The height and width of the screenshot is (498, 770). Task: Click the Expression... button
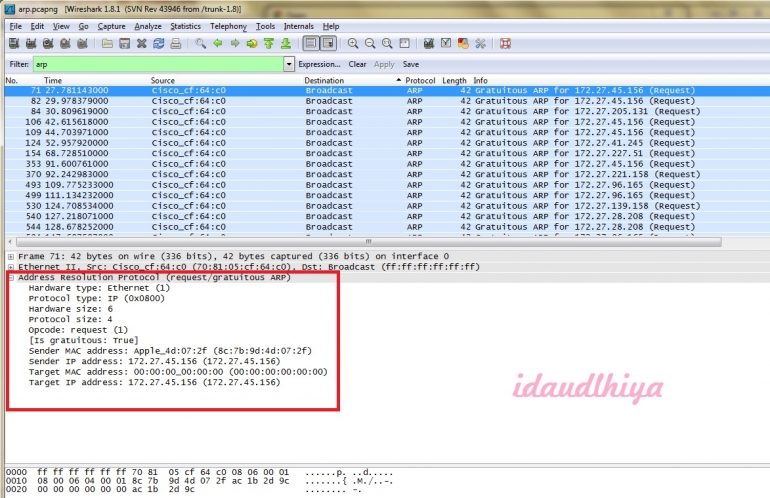[319, 64]
